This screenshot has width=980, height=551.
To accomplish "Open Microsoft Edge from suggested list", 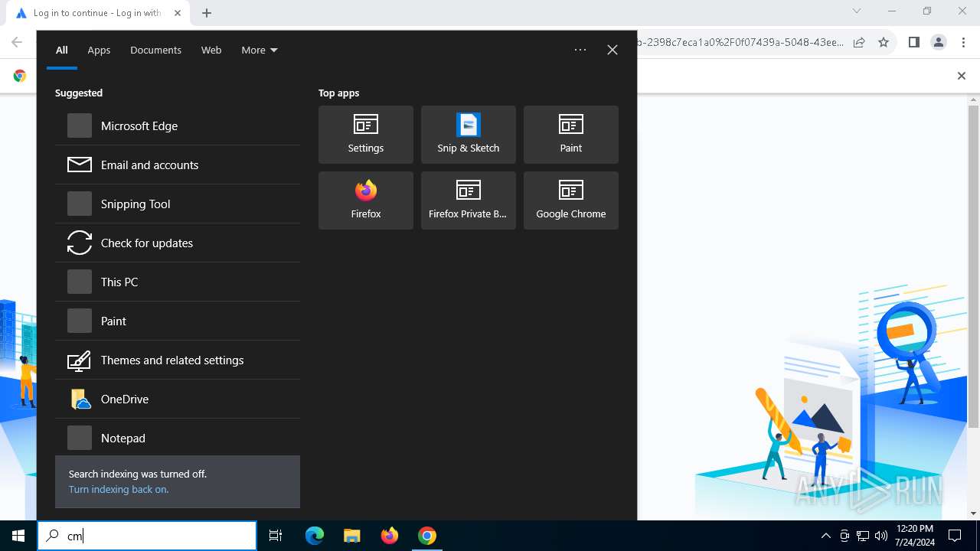I will click(x=178, y=126).
